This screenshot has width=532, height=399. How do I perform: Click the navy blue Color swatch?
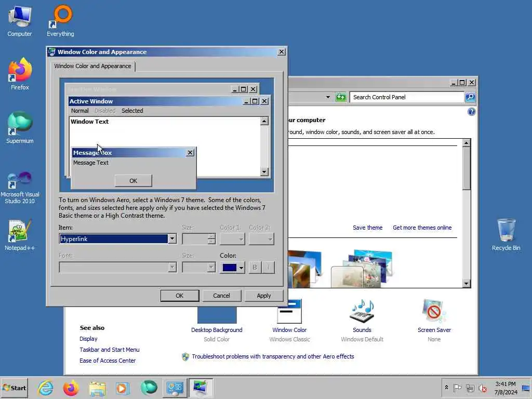[x=229, y=268]
